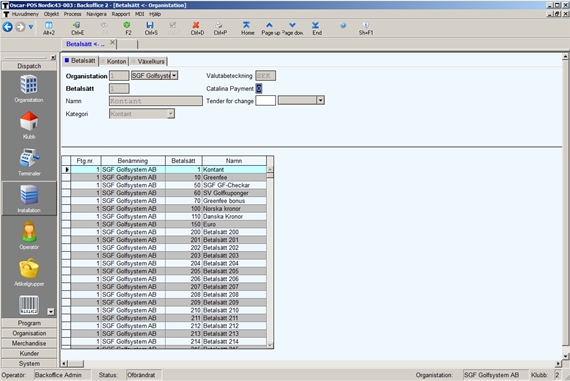Select the Betalsätt tab
The image size is (570, 381).
pos(80,61)
